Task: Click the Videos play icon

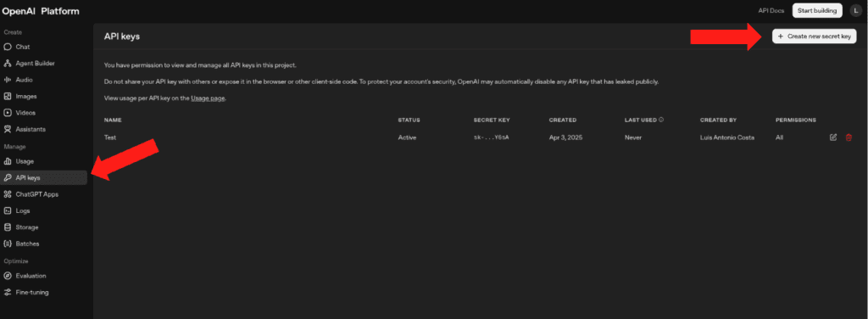Action: 8,113
